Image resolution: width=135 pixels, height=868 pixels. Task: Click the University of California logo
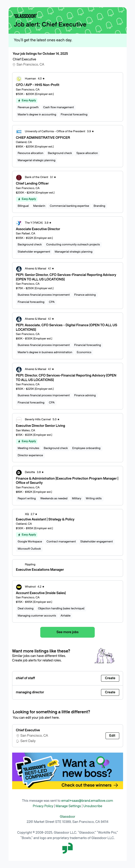19,131
